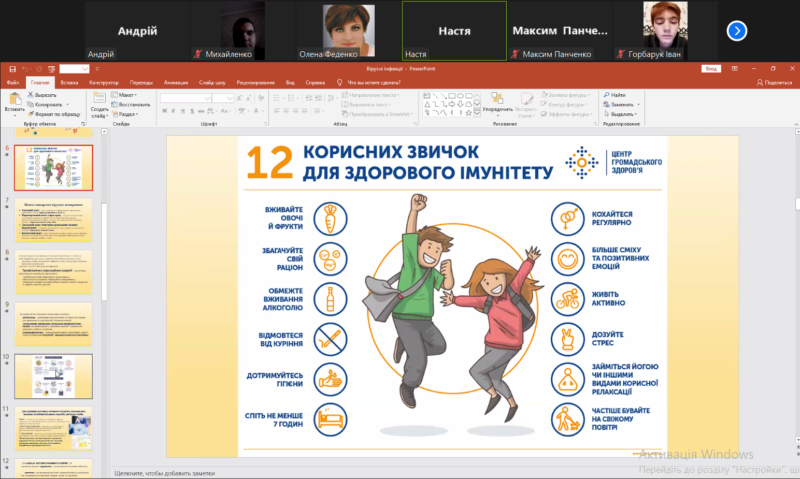The width and height of the screenshot is (800, 479).
Task: Click the Undo arrow in quick access toolbar
Action: click(24, 69)
